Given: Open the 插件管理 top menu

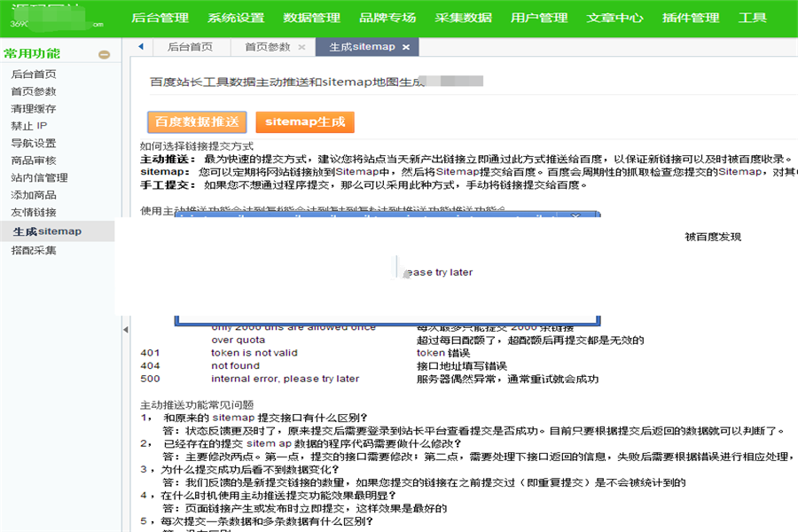Looking at the screenshot, I should pos(691,18).
